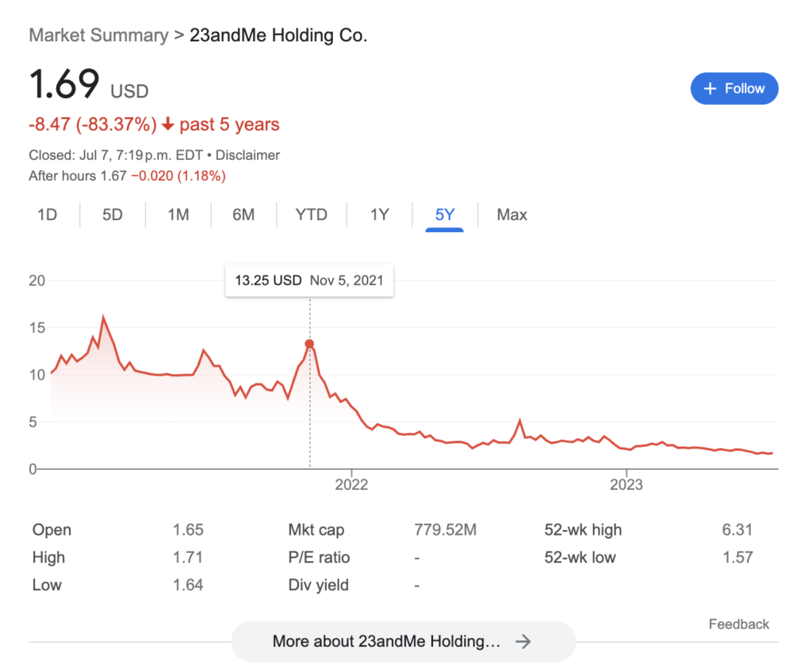Image resolution: width=812 pixels, height=668 pixels.
Task: Switch to the 5D chart range
Action: point(113,215)
